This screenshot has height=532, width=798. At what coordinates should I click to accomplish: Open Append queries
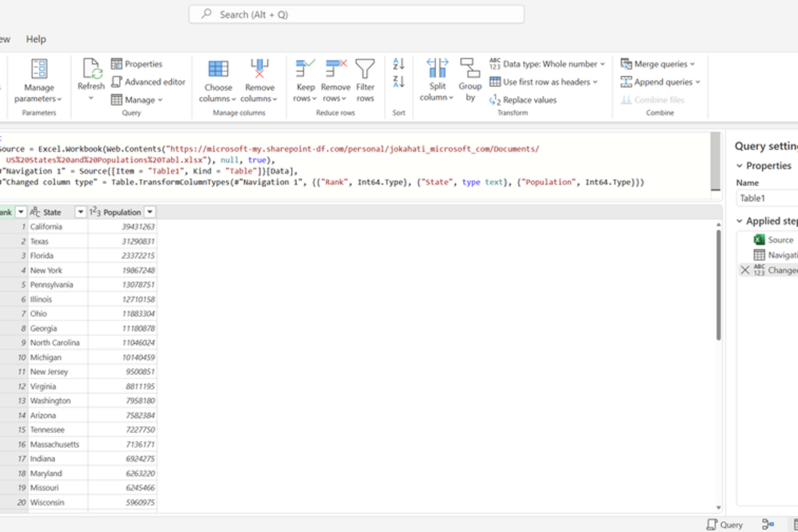660,82
